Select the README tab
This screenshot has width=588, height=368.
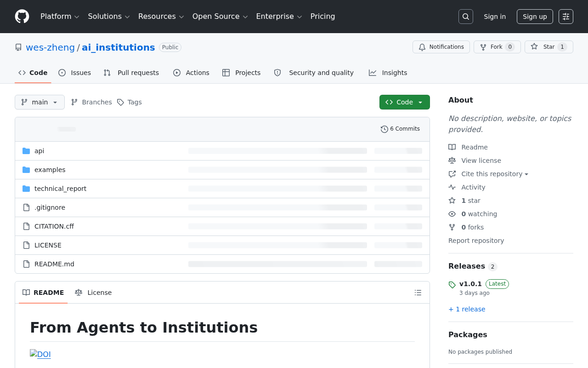click(x=43, y=293)
